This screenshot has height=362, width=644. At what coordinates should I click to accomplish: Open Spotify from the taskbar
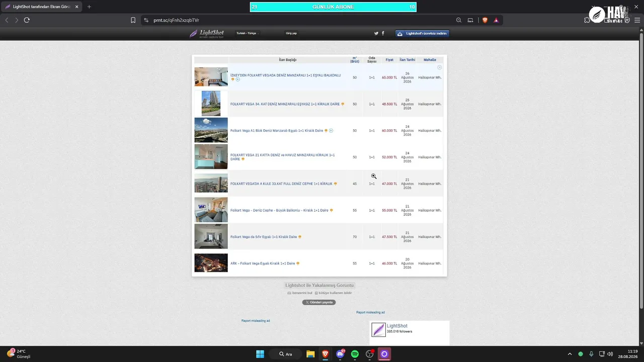pyautogui.click(x=355, y=354)
